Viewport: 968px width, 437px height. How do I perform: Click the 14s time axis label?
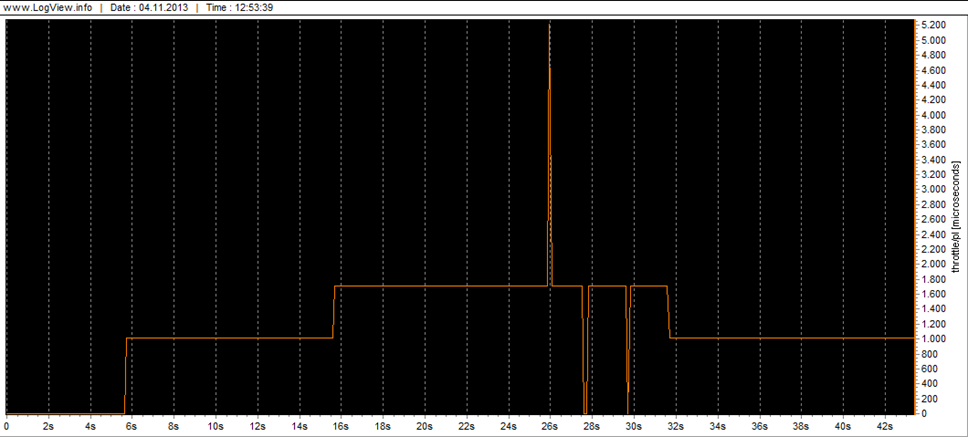coord(299,426)
